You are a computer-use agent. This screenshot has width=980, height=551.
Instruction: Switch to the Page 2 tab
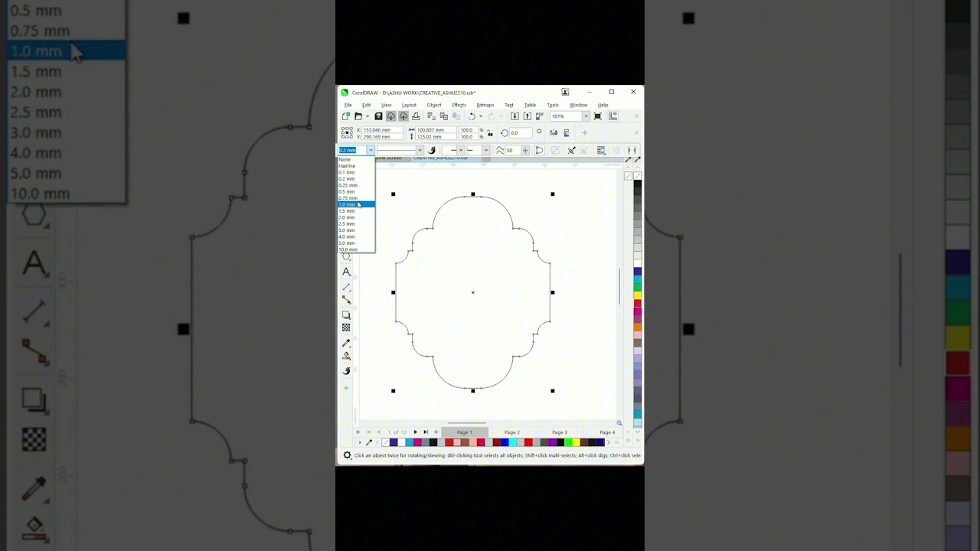[512, 432]
